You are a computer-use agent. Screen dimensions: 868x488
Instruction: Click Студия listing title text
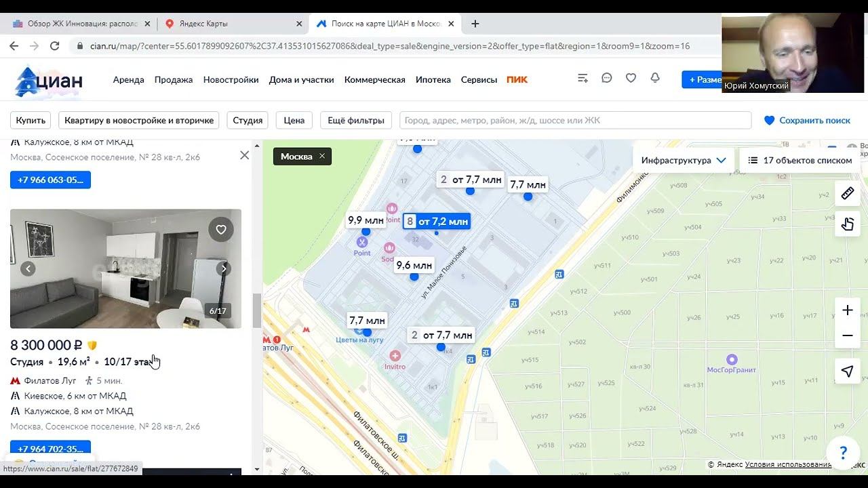click(27, 362)
